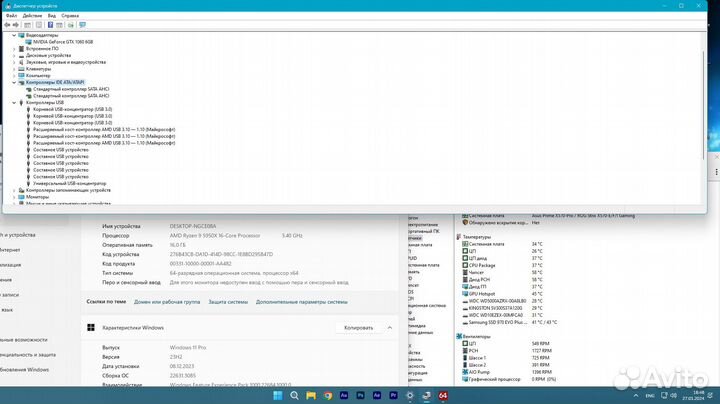
Task: Click the Device Manager vertical scrollbar
Action: click(x=703, y=106)
